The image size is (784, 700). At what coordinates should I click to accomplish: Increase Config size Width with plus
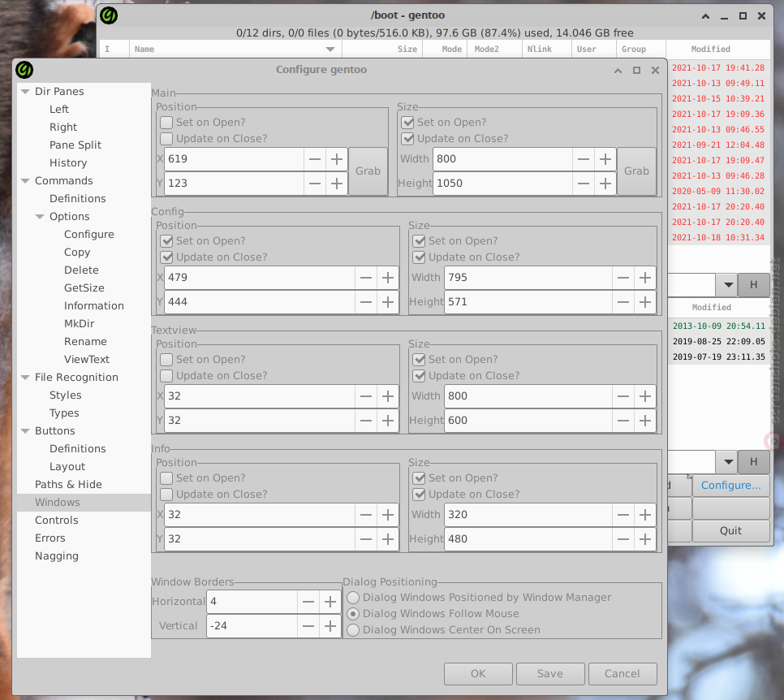click(x=645, y=278)
